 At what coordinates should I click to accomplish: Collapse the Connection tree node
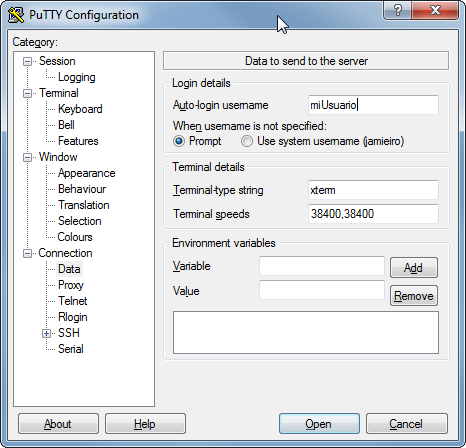tap(27, 253)
